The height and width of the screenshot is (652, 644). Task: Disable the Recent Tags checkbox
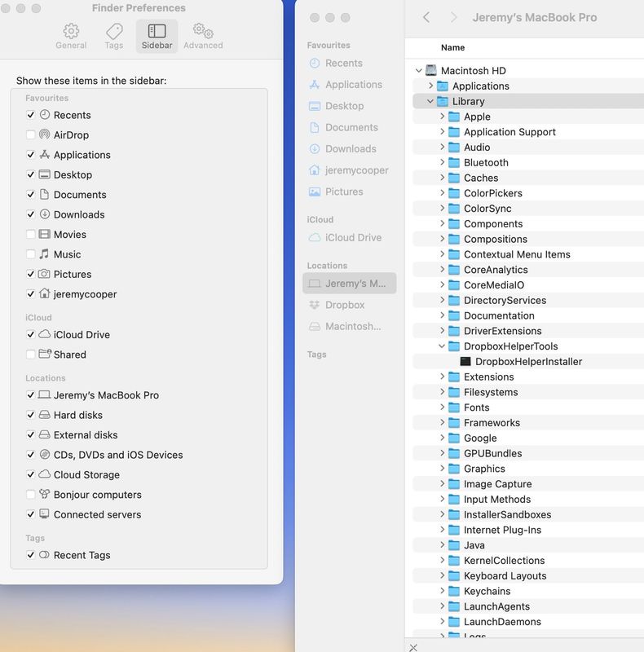point(30,555)
